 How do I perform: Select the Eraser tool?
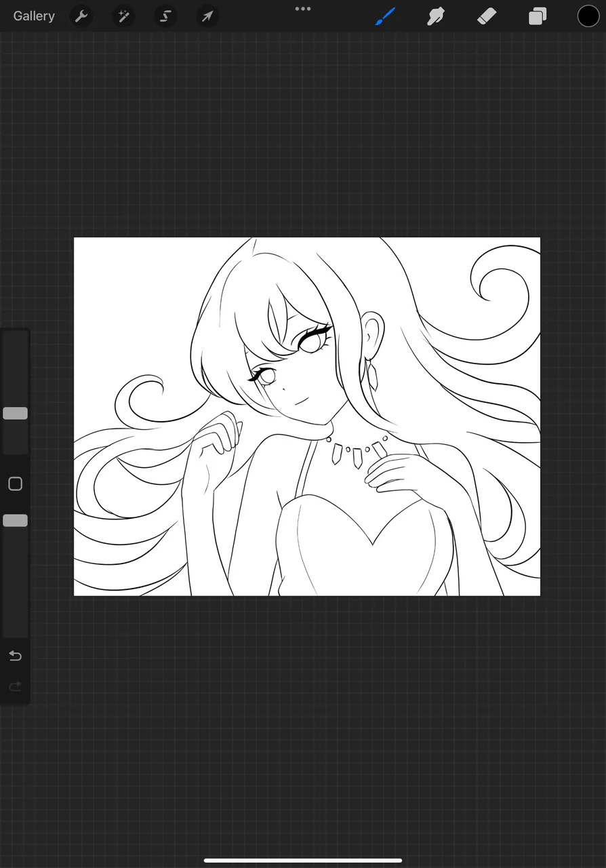click(487, 16)
